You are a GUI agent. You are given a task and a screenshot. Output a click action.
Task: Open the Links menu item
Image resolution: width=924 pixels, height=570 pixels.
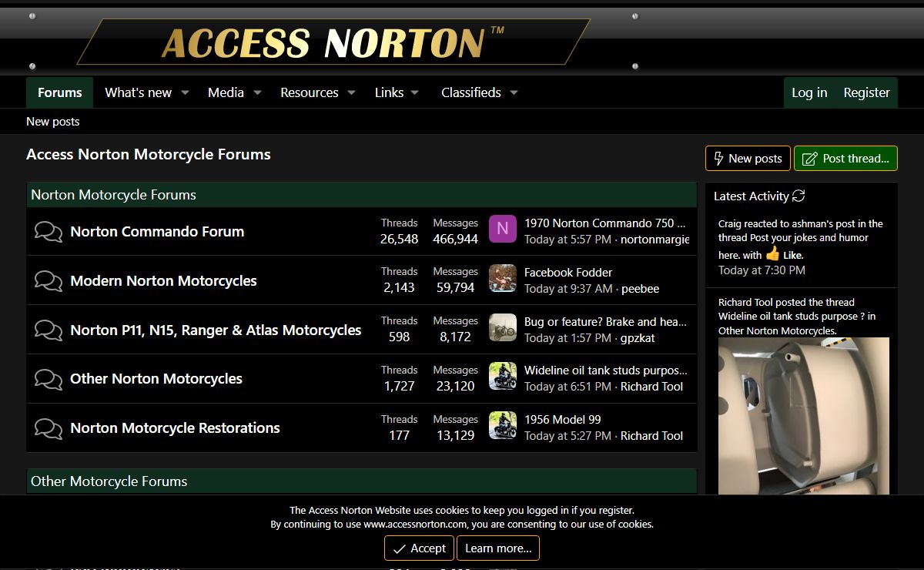(389, 92)
